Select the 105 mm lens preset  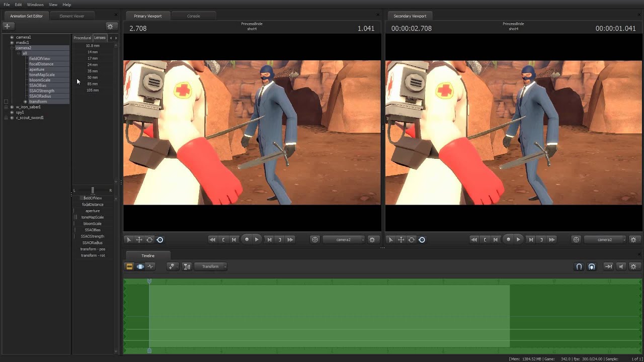coord(93,90)
